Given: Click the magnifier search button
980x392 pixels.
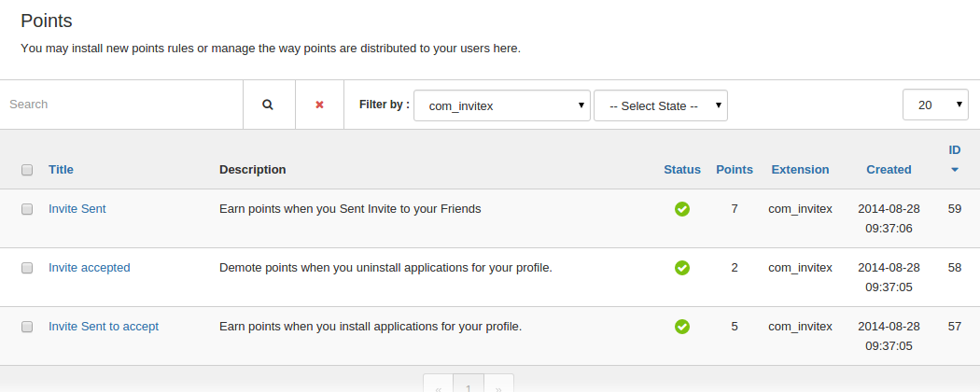Looking at the screenshot, I should [268, 105].
